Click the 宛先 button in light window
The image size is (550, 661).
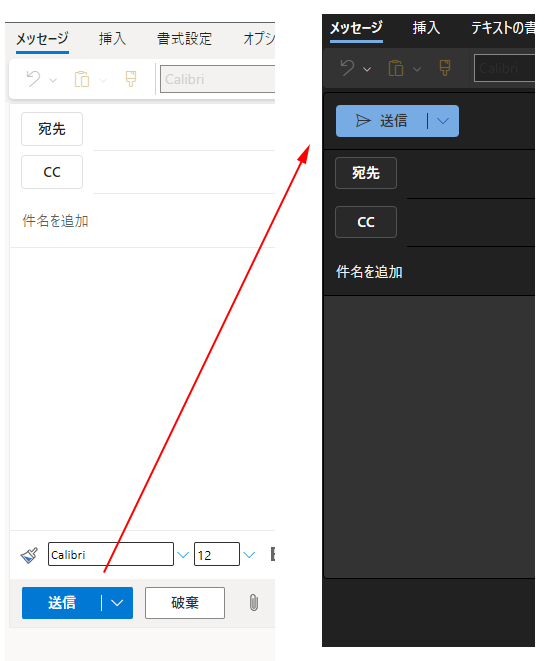tap(52, 129)
